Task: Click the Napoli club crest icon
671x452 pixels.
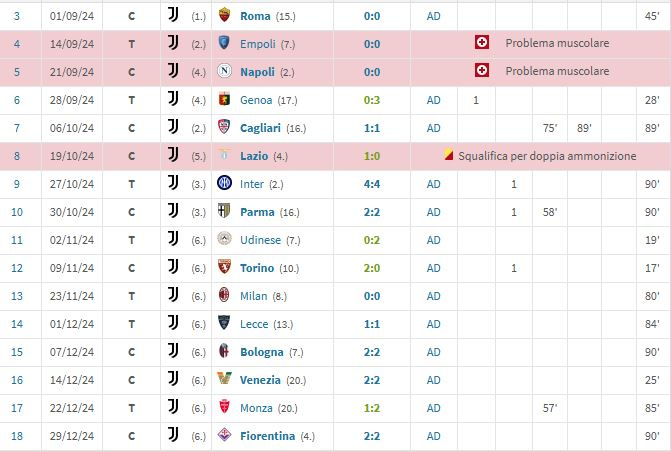Action: click(x=224, y=71)
